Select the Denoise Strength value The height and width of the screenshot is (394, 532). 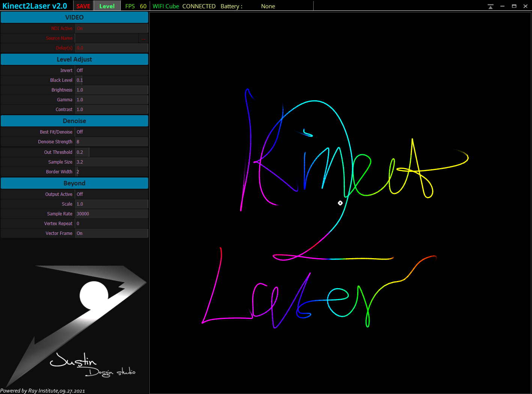point(111,142)
